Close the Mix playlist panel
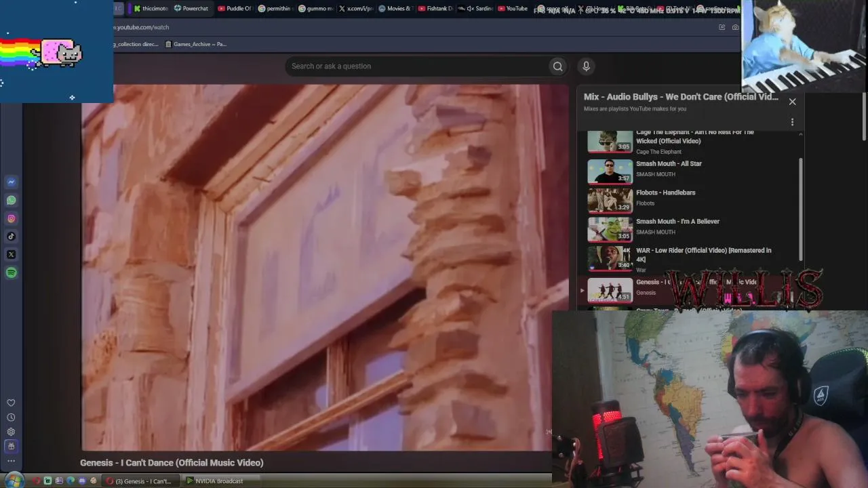The width and height of the screenshot is (868, 488). tap(792, 102)
